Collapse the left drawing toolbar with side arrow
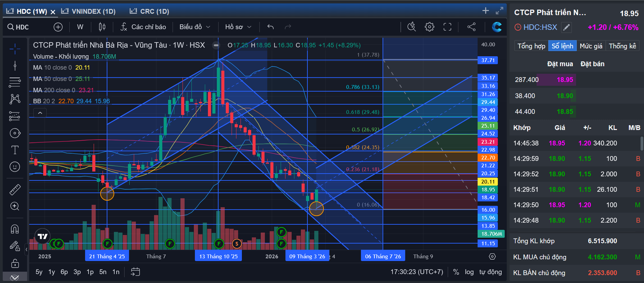Image resolution: width=644 pixels, height=283 pixels. (26, 249)
